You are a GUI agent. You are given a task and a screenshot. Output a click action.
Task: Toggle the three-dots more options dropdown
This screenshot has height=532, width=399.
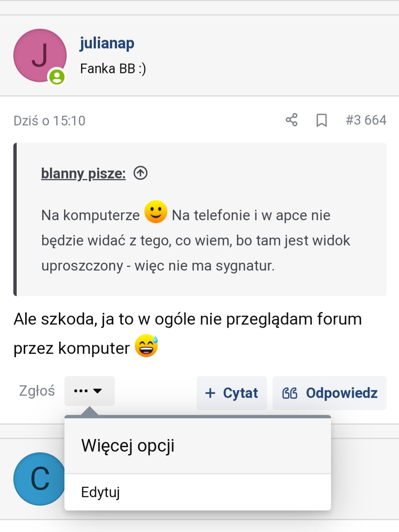coord(89,391)
